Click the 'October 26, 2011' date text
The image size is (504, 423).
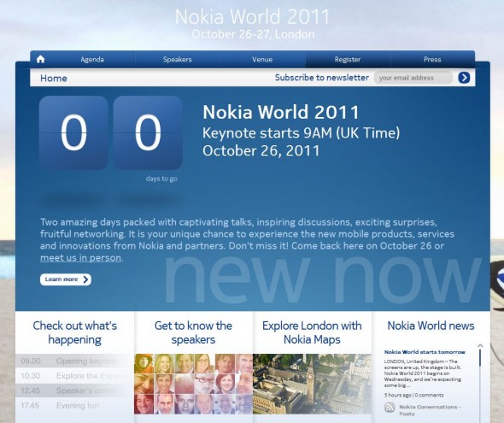[x=261, y=150]
